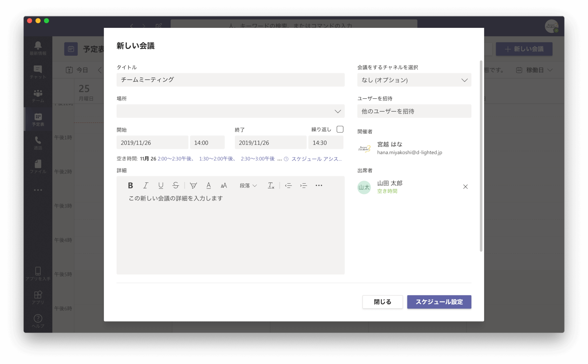This screenshot has width=588, height=364.
Task: Remove attendee 山田 太郎
Action: tap(465, 187)
